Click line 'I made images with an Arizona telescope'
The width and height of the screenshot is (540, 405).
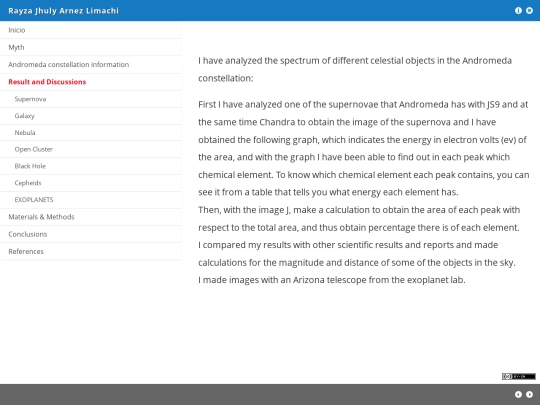click(332, 280)
